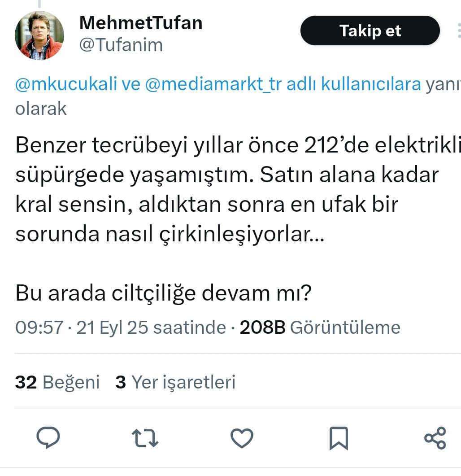
Task: Open the MehmetTufan display name
Action: tap(141, 23)
